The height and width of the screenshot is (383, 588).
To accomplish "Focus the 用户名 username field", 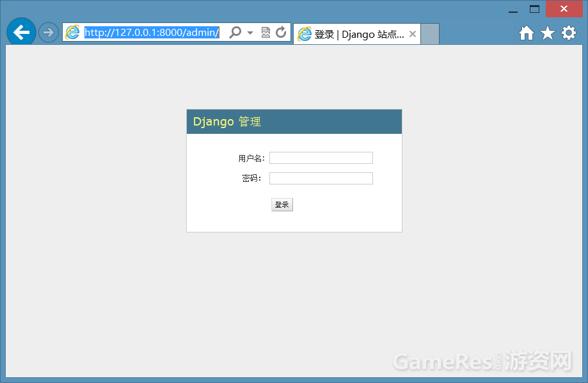I will click(x=321, y=158).
